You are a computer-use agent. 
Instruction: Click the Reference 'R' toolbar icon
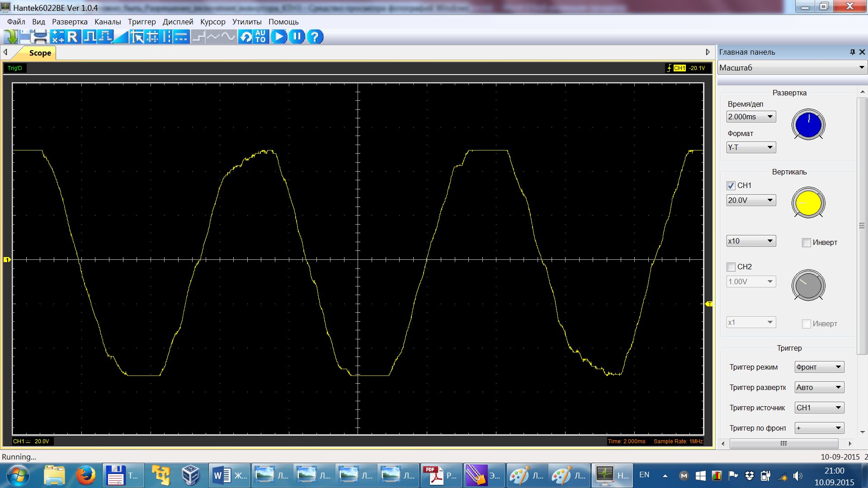pyautogui.click(x=73, y=37)
